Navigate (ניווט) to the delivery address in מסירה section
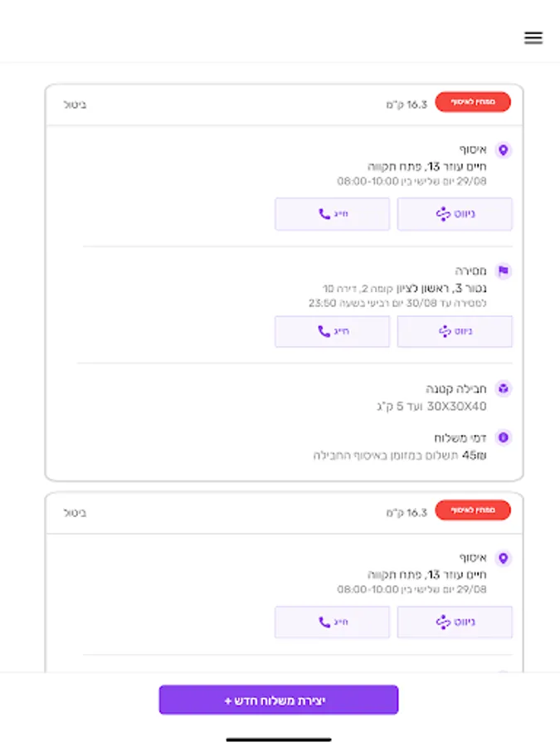This screenshot has height=747, width=560. pos(455,331)
